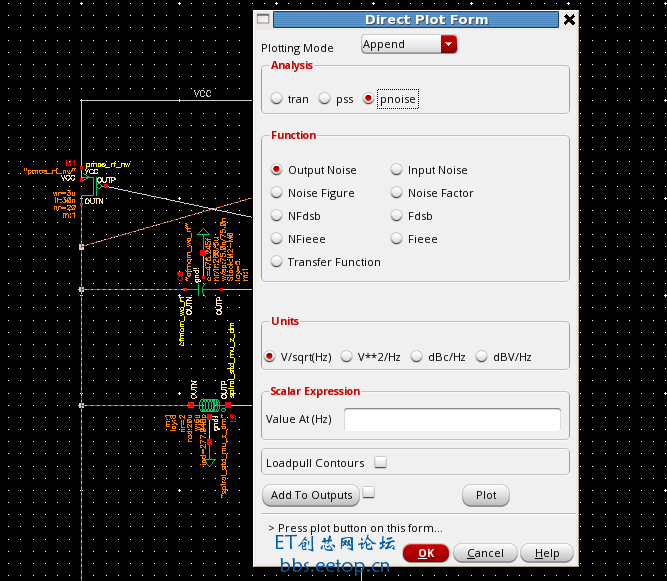Viewport: 667px width, 581px height.
Task: Choose the Output Noise function
Action: point(276,170)
